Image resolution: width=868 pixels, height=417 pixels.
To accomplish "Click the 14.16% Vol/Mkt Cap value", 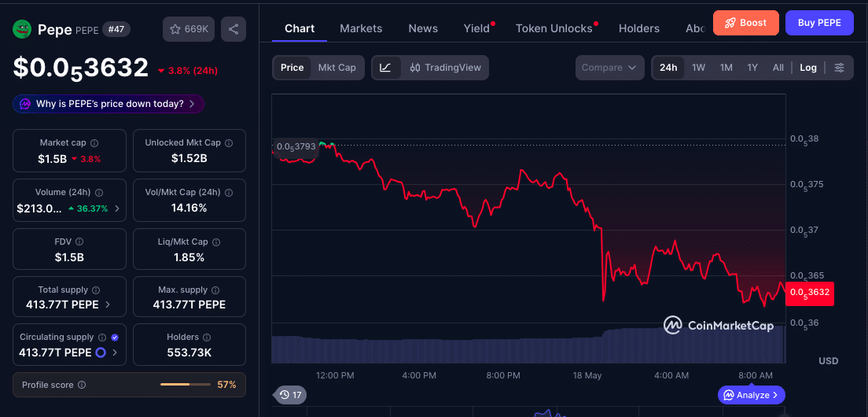I will (189, 208).
